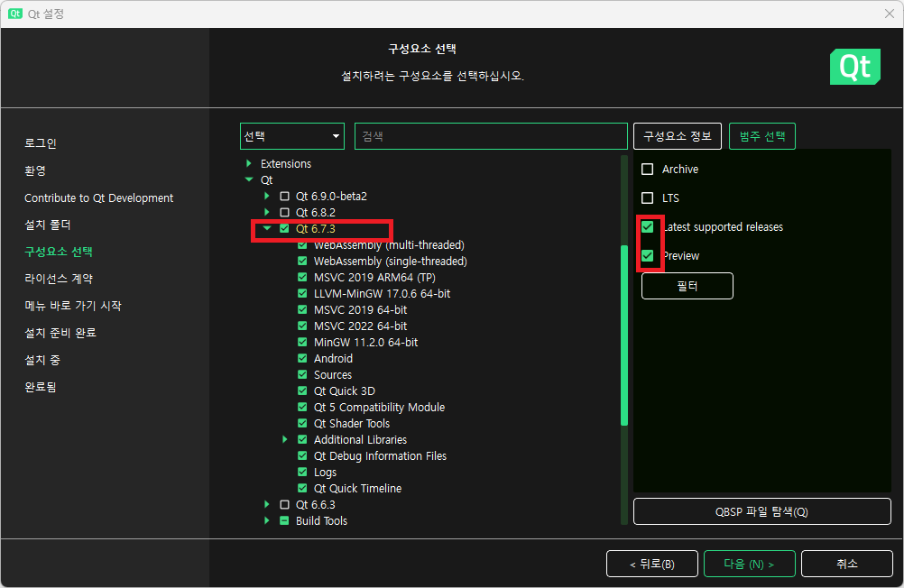Viewport: 904px width, 588px height.
Task: Select the 완료됨 step
Action: point(41,388)
